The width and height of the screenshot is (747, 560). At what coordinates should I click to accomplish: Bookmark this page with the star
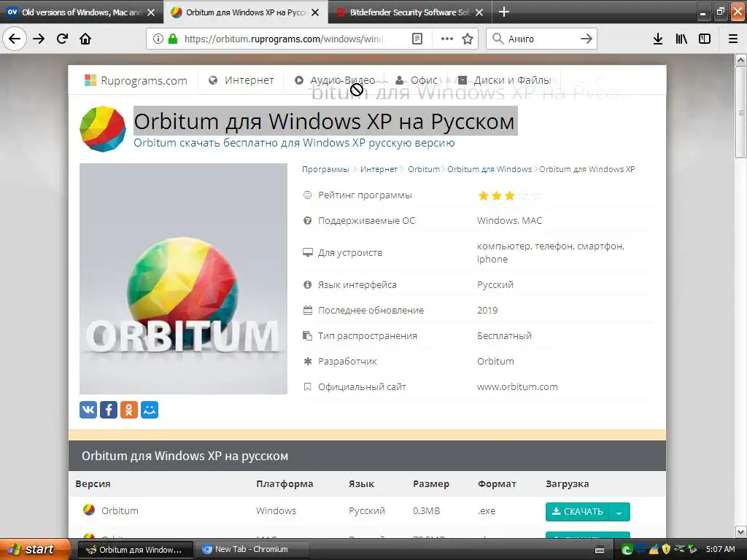pyautogui.click(x=468, y=39)
